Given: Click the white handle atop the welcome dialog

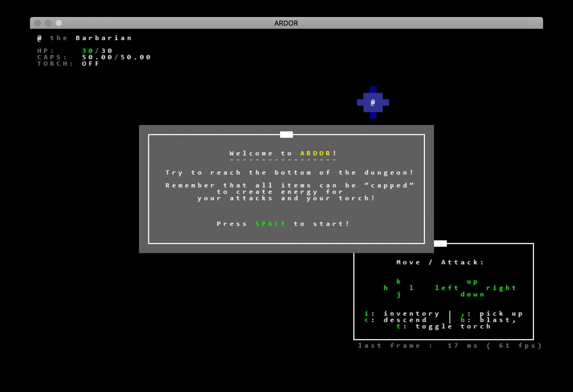Looking at the screenshot, I should coord(286,135).
